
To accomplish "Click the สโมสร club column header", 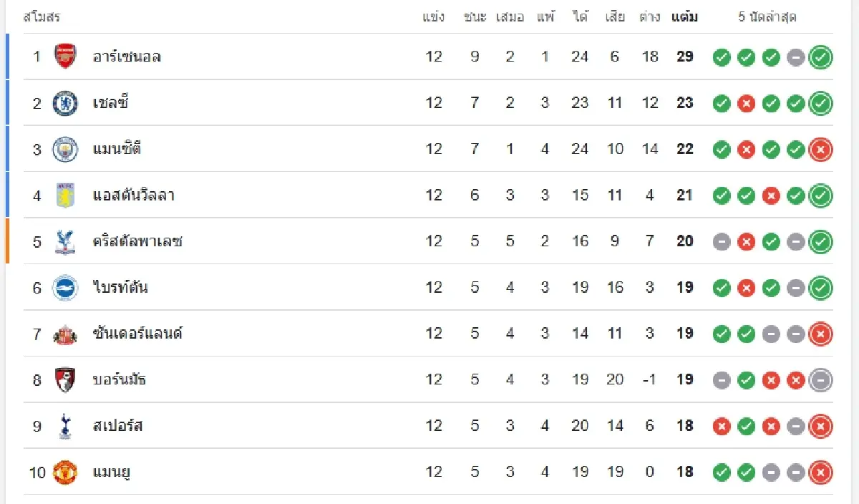I will [x=42, y=17].
